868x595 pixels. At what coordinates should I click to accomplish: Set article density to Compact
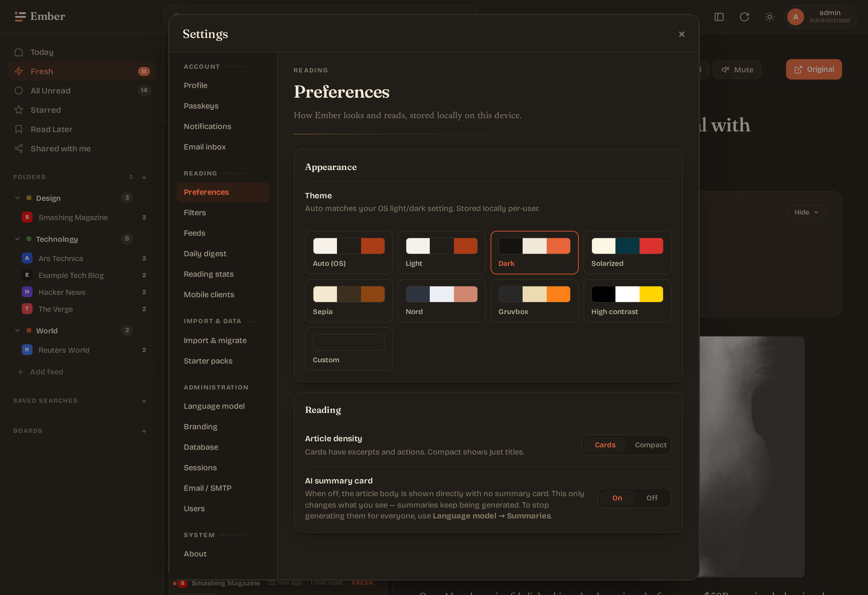(x=651, y=445)
